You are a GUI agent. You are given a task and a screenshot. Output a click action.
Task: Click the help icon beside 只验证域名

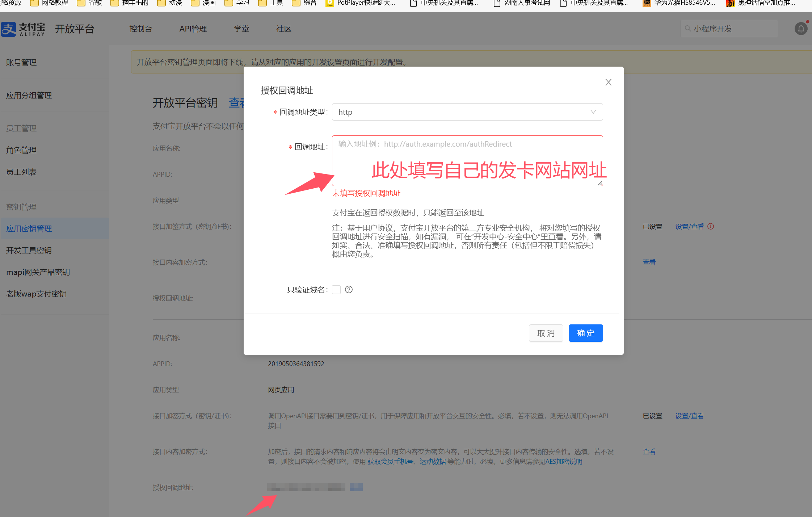[349, 290]
